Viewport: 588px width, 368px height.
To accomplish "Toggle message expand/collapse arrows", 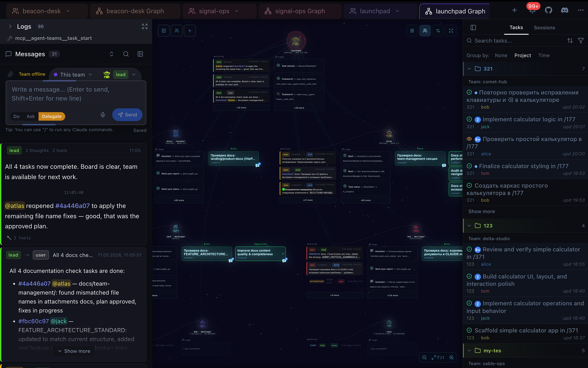I will click(111, 54).
